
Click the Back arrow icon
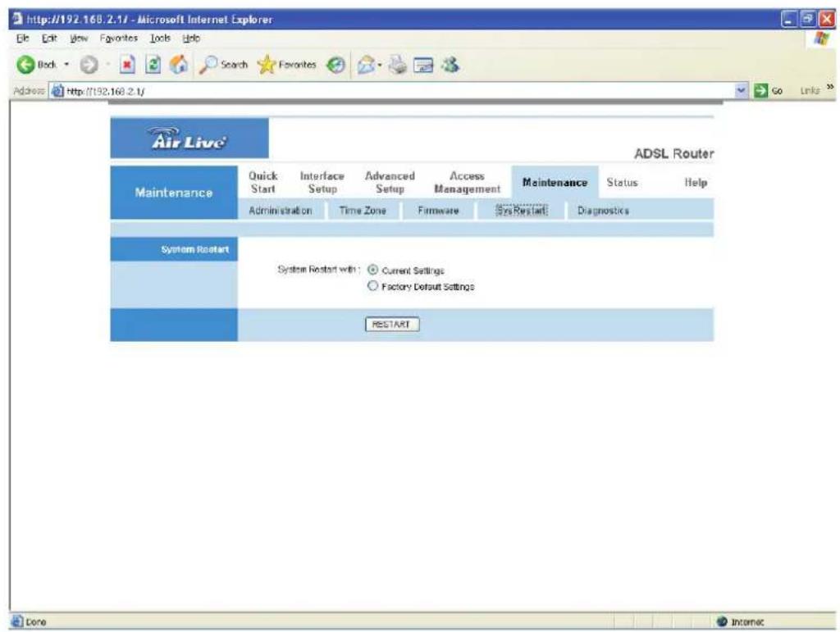25,65
